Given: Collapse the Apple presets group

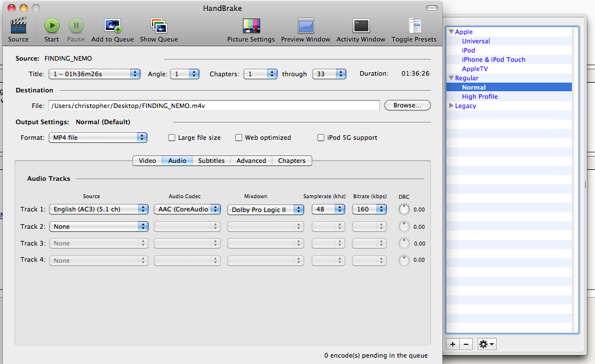Looking at the screenshot, I should pyautogui.click(x=451, y=32).
